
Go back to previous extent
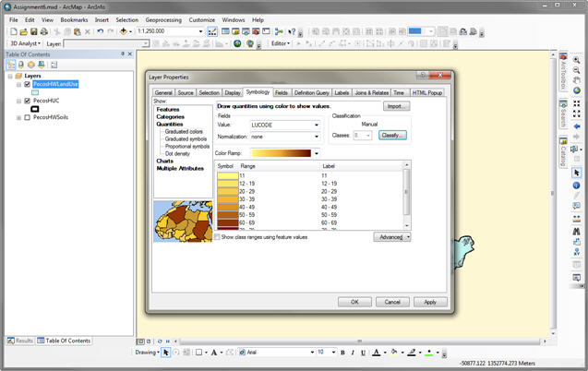click(x=576, y=126)
